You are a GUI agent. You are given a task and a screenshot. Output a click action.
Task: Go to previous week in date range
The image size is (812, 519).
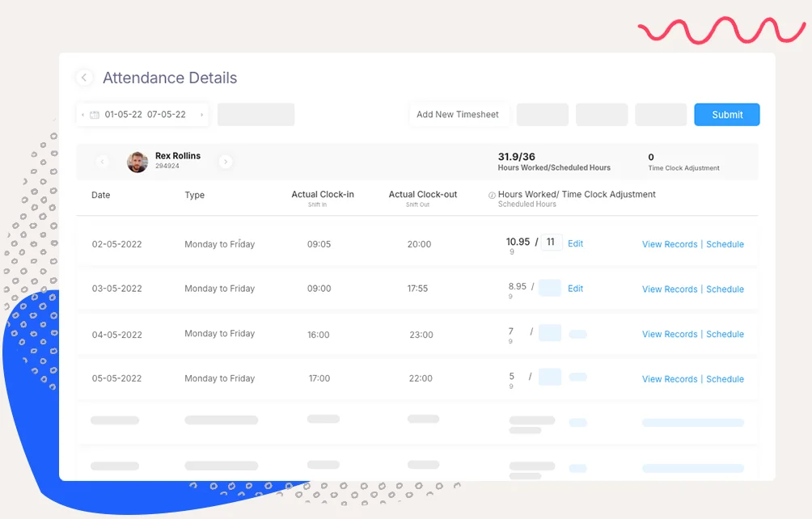pos(83,115)
